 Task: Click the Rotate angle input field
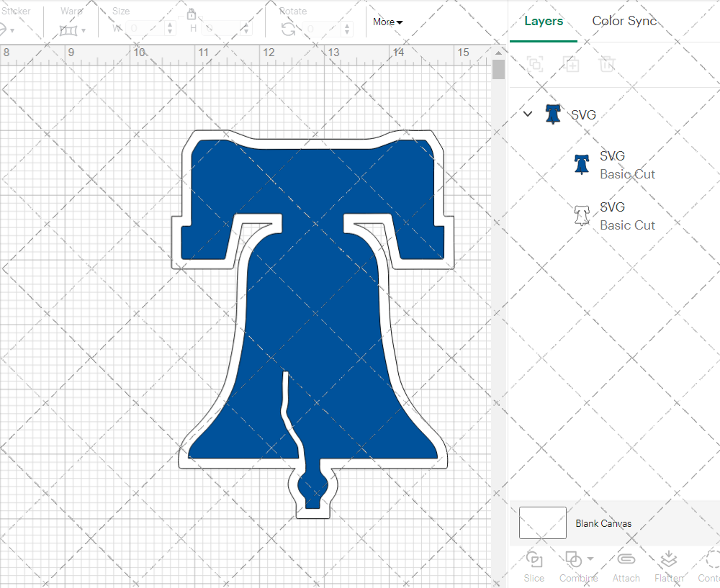tap(321, 29)
